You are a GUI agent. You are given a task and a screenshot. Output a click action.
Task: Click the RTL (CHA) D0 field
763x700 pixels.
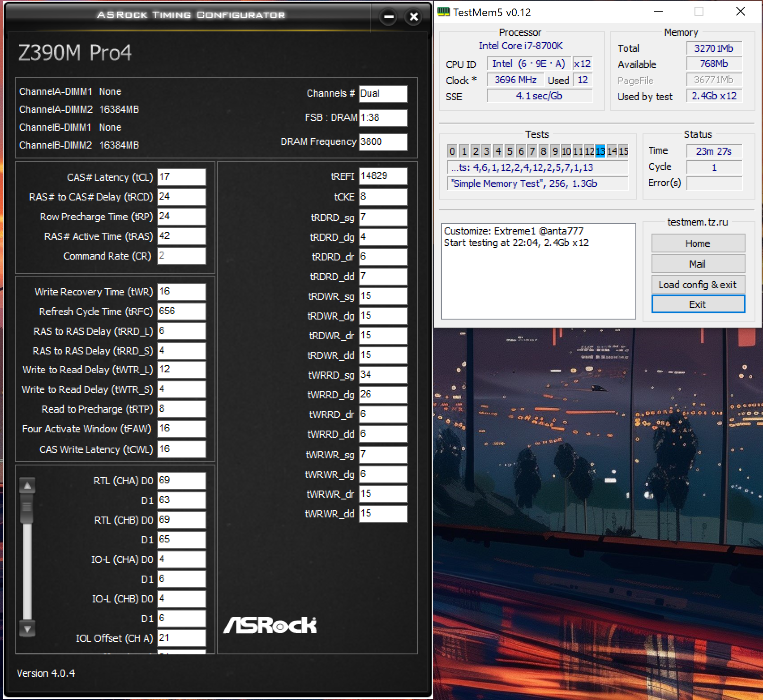[182, 480]
